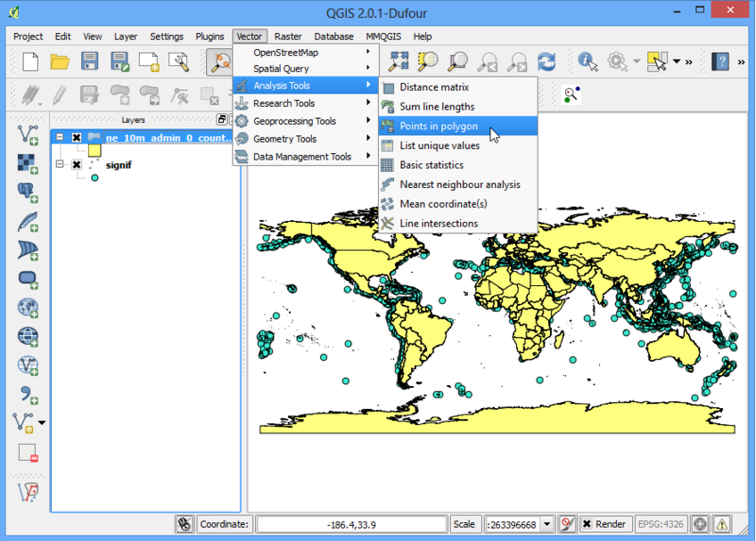This screenshot has height=541, width=756.
Task: Click Remove Layer icon in sidebar
Action: (28, 453)
